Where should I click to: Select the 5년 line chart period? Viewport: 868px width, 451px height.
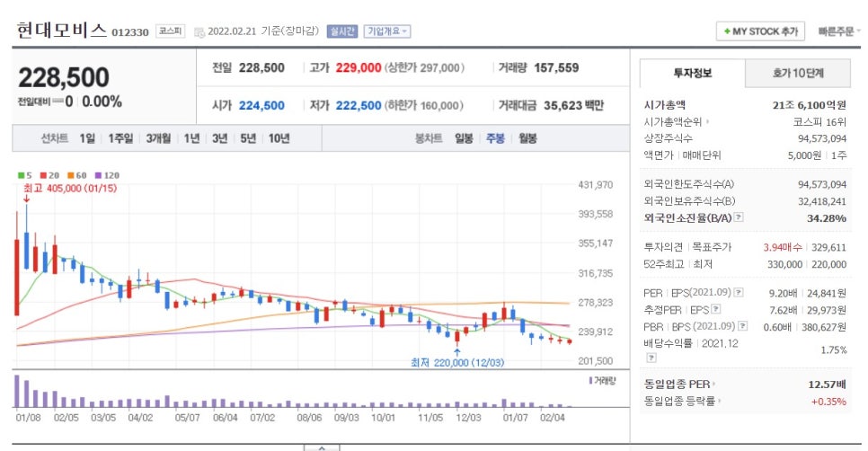(248, 138)
